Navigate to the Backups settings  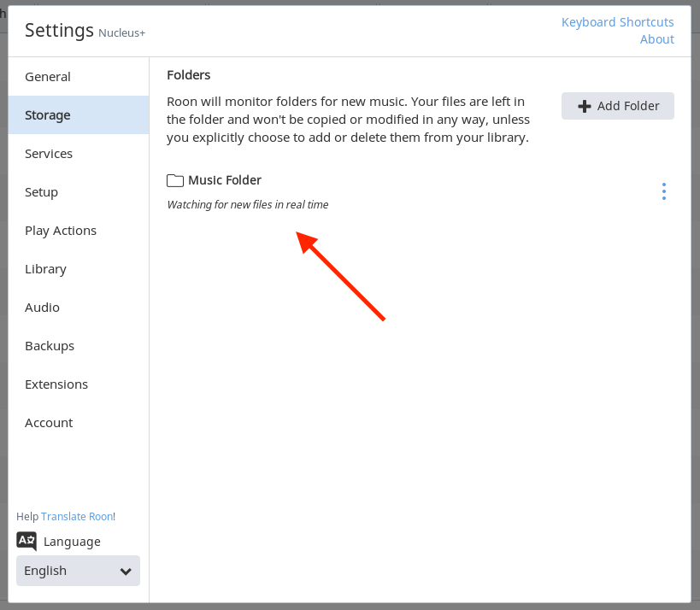50,346
